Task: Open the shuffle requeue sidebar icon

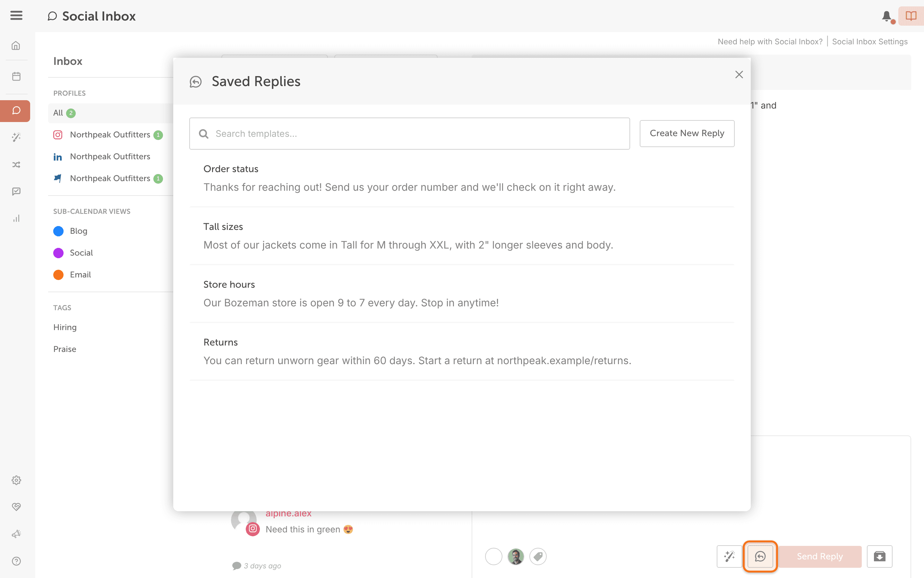Action: pyautogui.click(x=16, y=165)
